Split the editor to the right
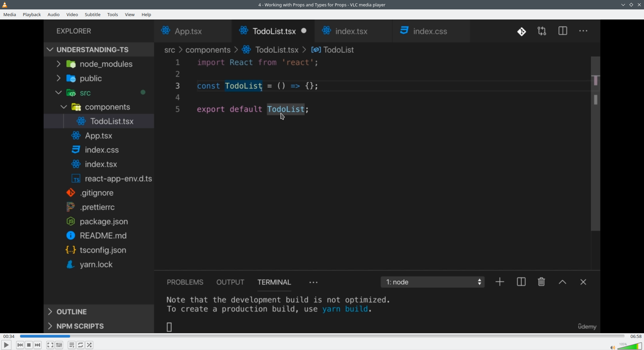The image size is (644, 350). point(563,31)
